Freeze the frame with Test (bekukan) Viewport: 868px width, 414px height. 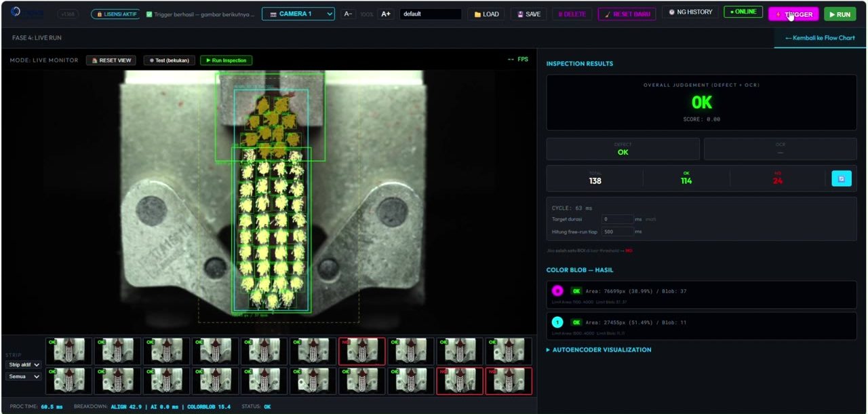point(169,60)
